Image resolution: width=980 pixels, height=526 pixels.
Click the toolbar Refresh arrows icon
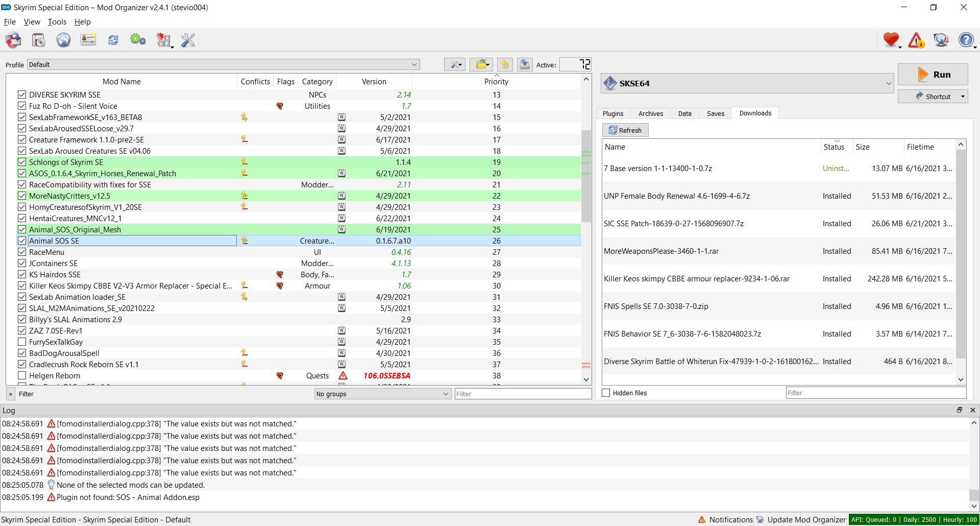(x=113, y=40)
